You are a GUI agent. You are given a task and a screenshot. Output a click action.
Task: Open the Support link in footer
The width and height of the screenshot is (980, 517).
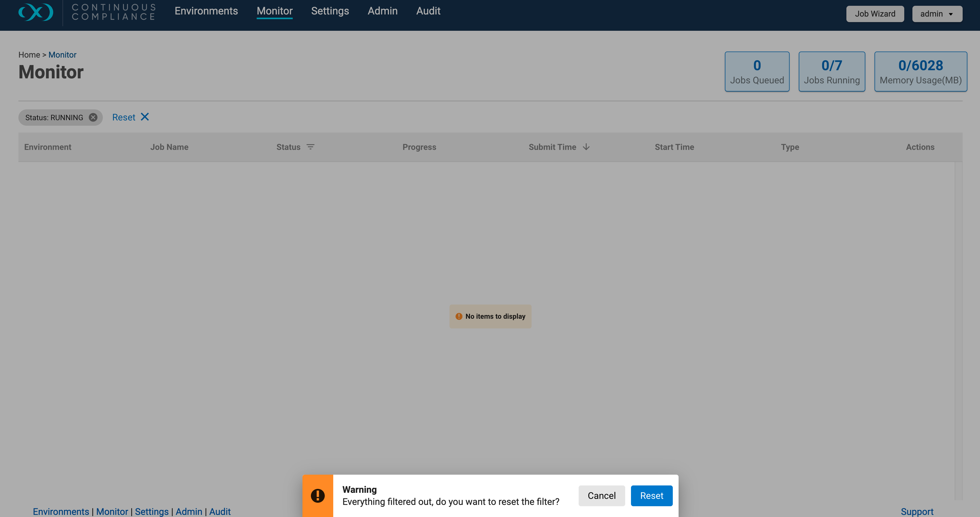917,512
